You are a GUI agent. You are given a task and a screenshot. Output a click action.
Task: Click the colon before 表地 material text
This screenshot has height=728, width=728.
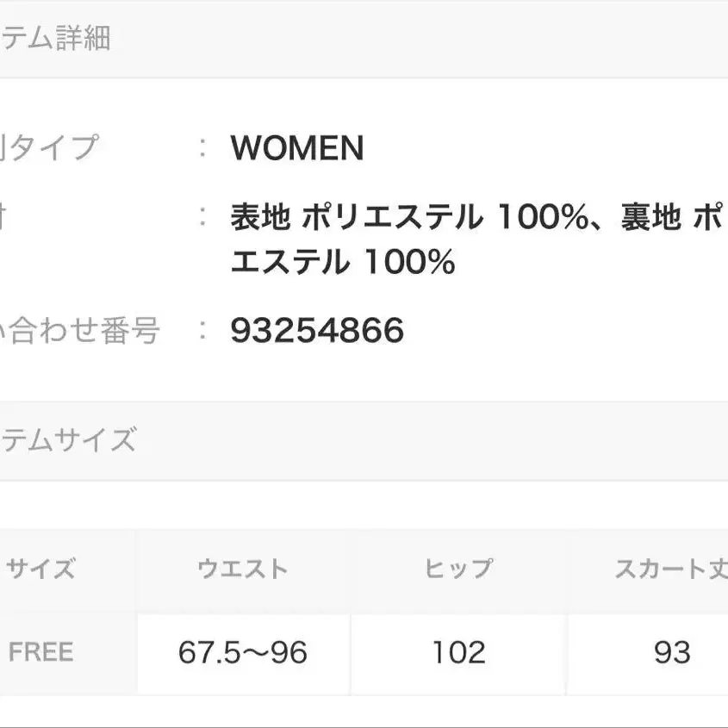point(202,216)
